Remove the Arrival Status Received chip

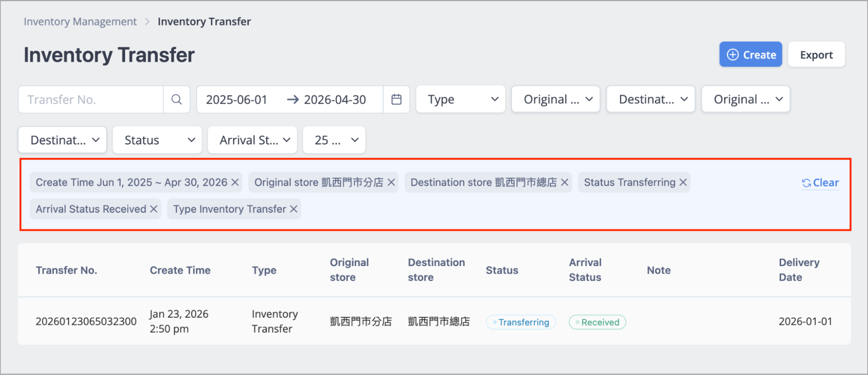[x=153, y=209]
